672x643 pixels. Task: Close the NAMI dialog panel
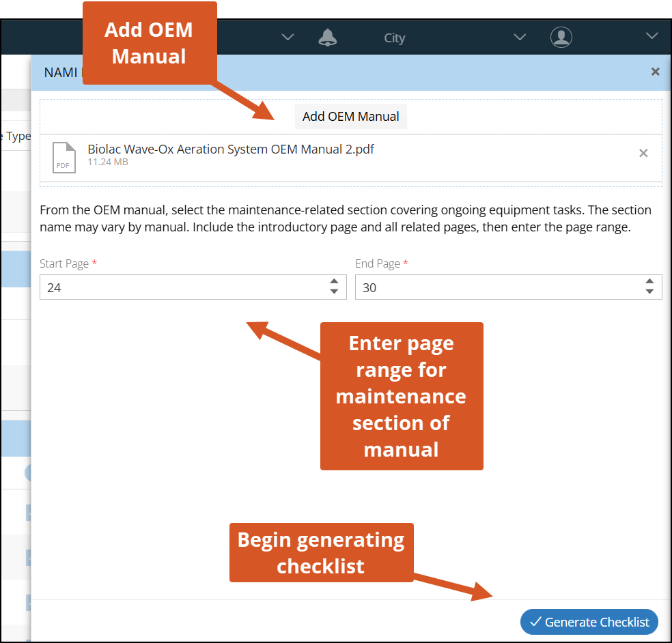(655, 72)
